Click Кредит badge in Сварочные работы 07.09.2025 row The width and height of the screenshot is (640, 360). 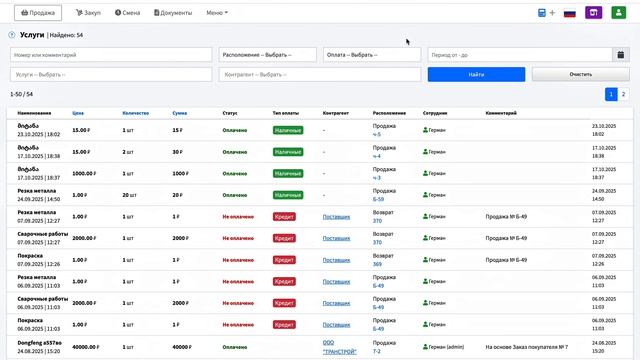tap(284, 238)
